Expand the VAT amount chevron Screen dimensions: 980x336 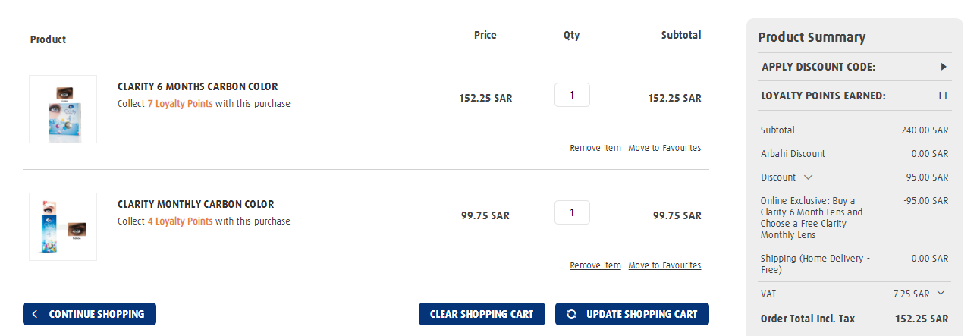point(941,293)
